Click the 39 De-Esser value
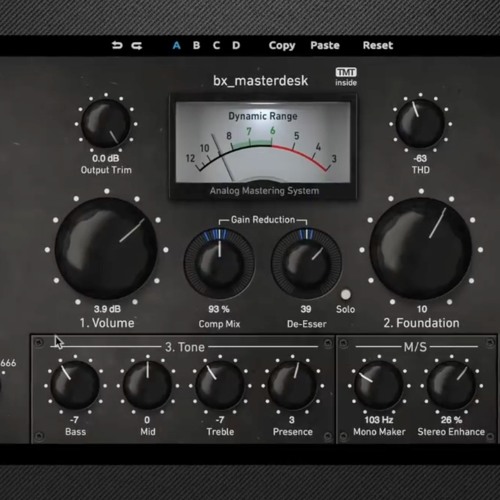This screenshot has height=500, width=500. [x=306, y=309]
